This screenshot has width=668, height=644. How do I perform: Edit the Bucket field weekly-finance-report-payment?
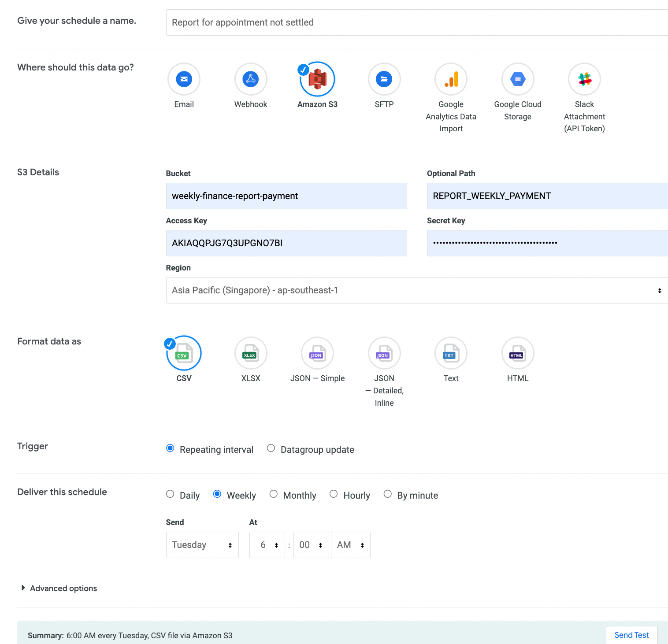click(x=286, y=196)
